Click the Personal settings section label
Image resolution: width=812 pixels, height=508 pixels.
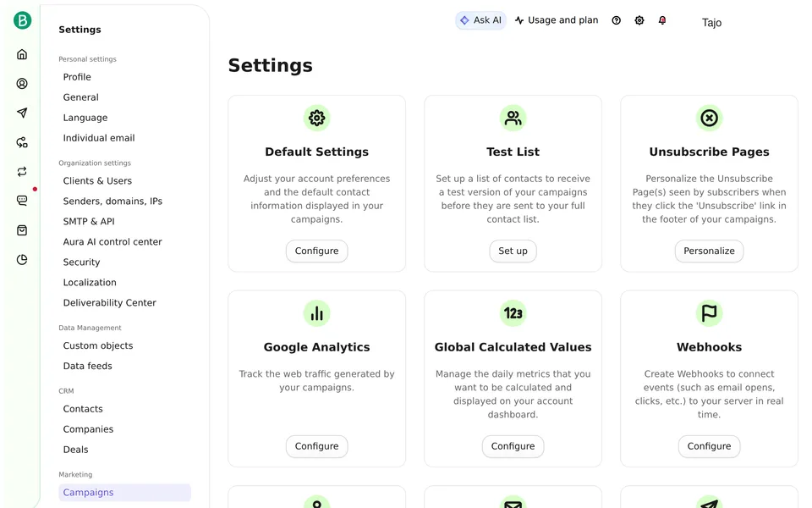click(x=87, y=59)
